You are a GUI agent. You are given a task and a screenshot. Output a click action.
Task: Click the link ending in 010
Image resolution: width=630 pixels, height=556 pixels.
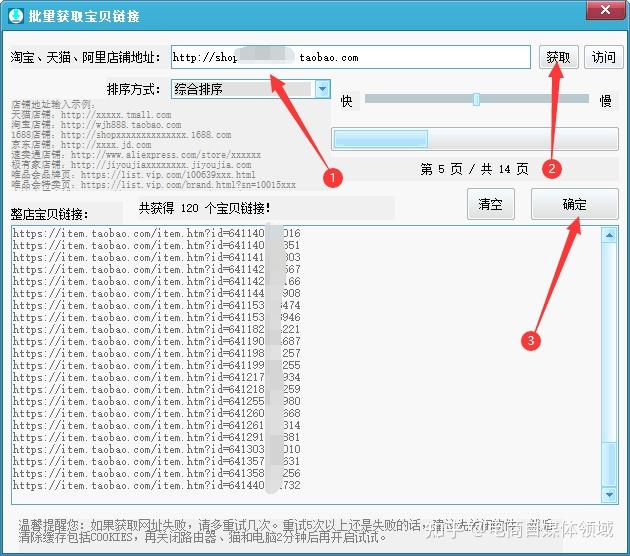coord(157,449)
